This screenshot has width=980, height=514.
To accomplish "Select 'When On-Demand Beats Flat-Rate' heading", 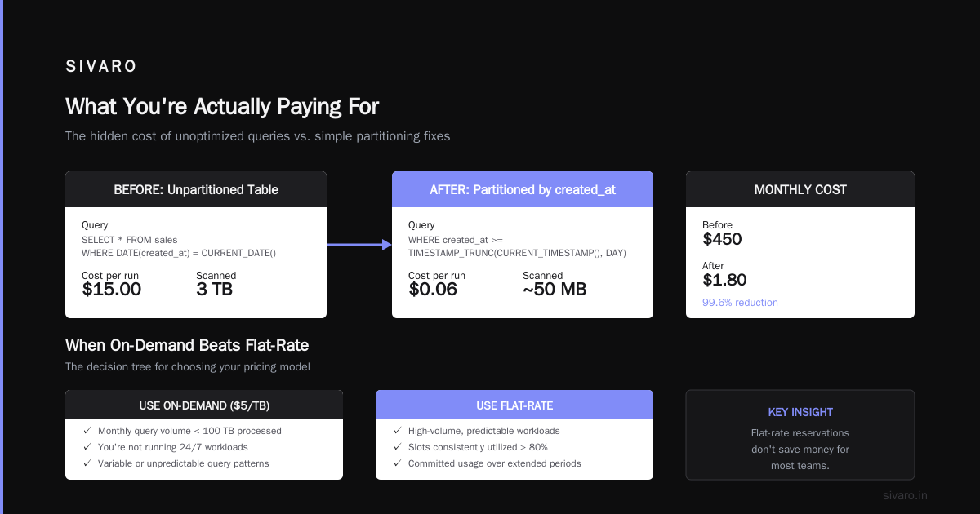I will [x=187, y=345].
